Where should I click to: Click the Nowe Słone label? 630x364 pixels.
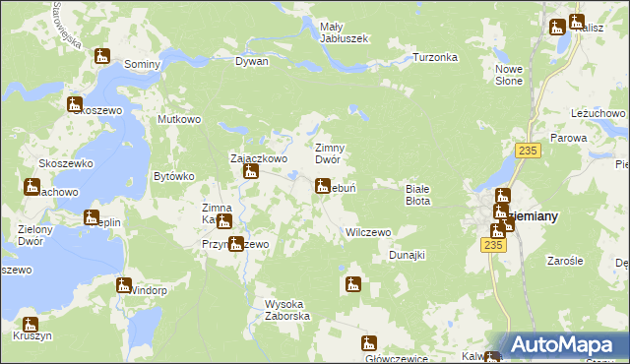click(x=509, y=75)
